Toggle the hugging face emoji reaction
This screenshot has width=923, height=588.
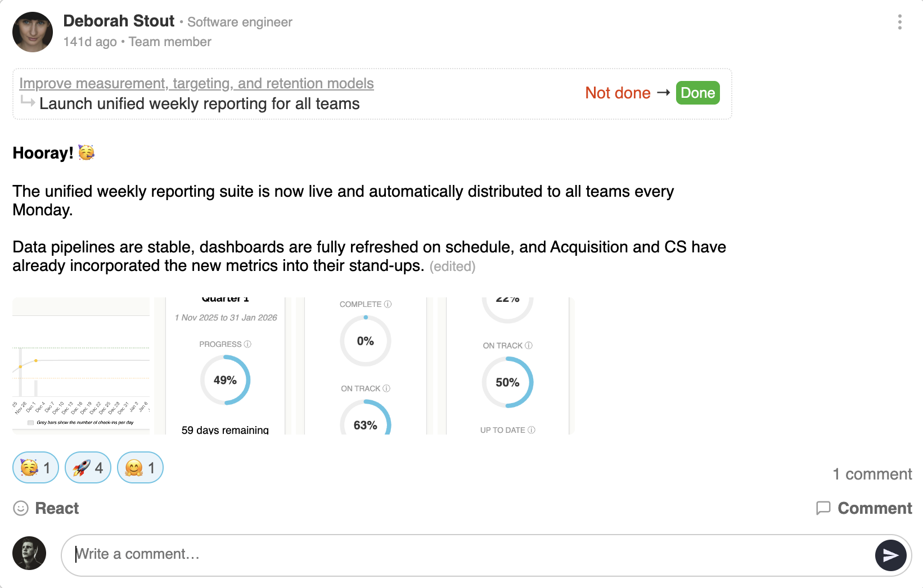pyautogui.click(x=139, y=467)
